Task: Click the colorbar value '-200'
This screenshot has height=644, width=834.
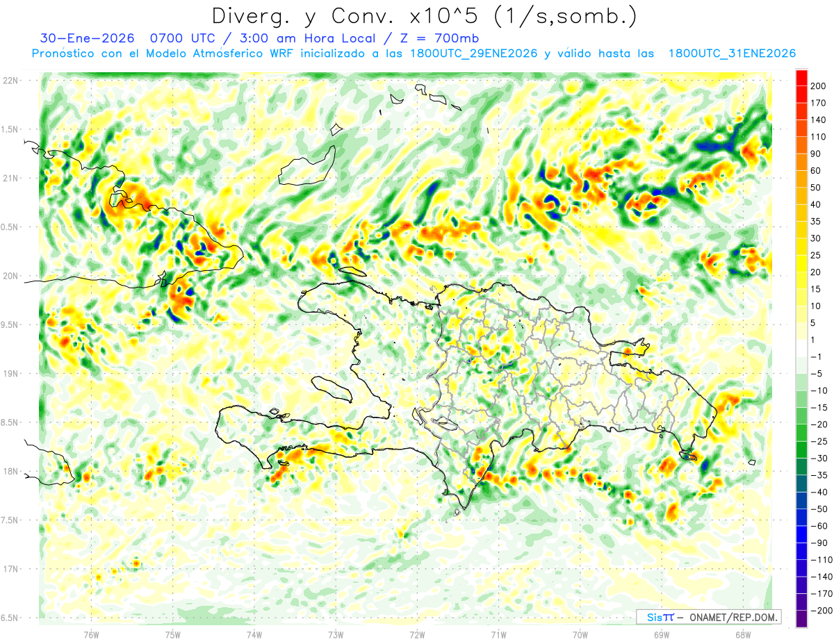Action: (821, 611)
